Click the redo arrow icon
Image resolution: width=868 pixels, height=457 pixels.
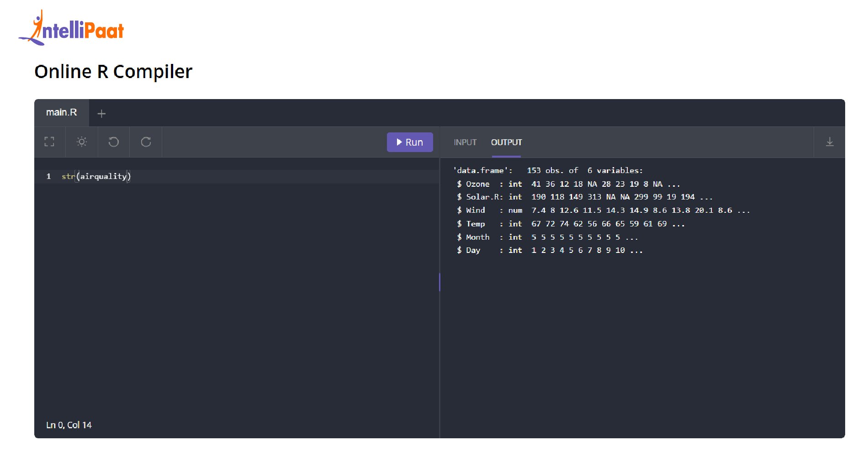146,142
